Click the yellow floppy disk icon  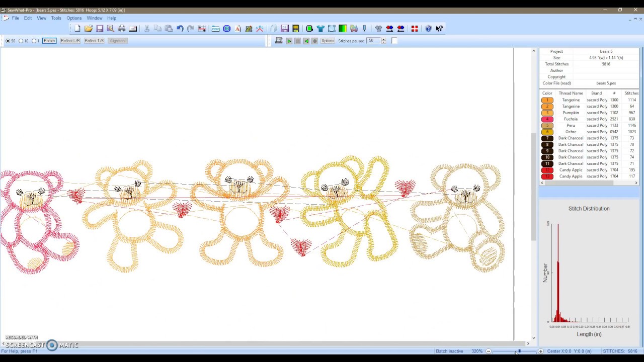(296, 29)
